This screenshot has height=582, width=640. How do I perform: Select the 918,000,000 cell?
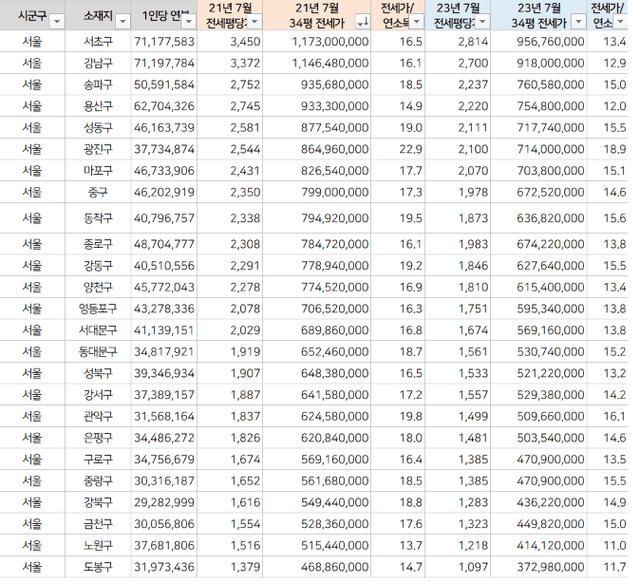[539, 63]
